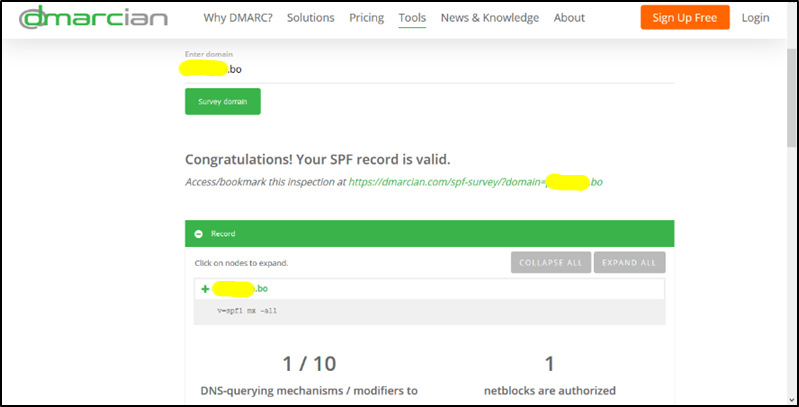
Task: Expand the .bo domain node plus icon
Action: click(x=205, y=289)
